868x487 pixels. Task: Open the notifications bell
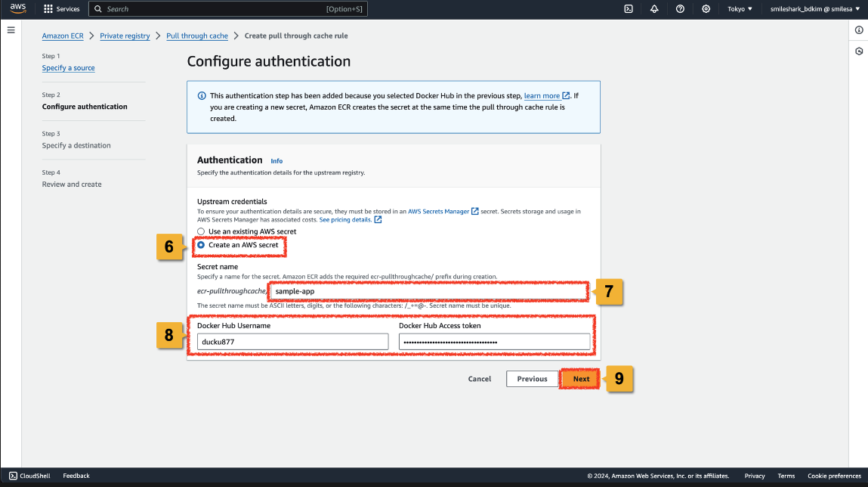[x=653, y=9]
